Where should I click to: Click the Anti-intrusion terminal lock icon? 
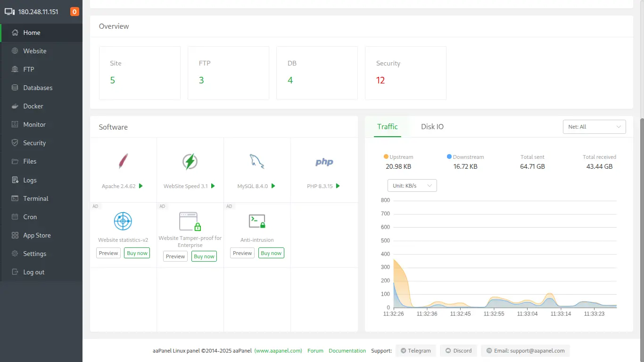(x=257, y=221)
